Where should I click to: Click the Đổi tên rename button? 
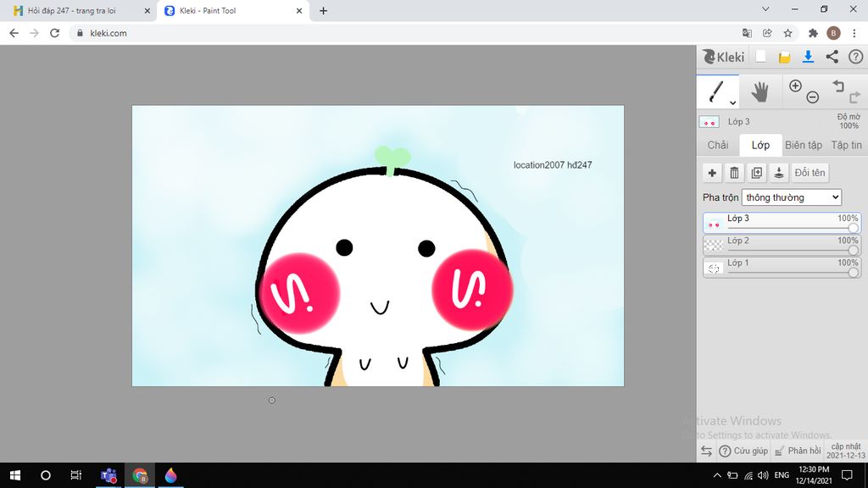click(x=810, y=173)
